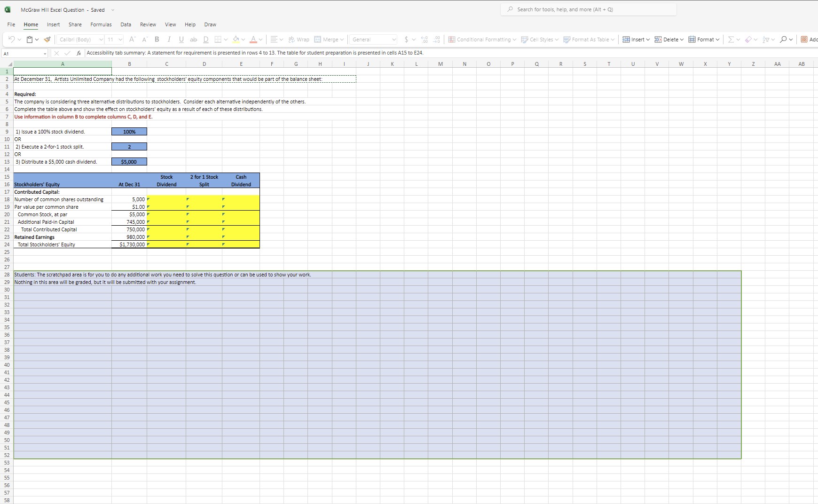Viewport: 818px width, 504px height.
Task: Increase decimal places
Action: (x=425, y=39)
